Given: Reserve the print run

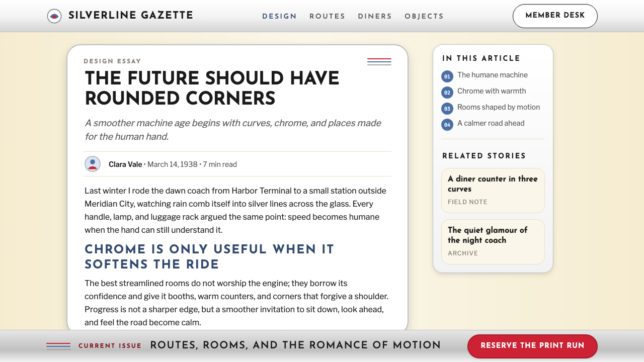Looking at the screenshot, I should pyautogui.click(x=532, y=346).
